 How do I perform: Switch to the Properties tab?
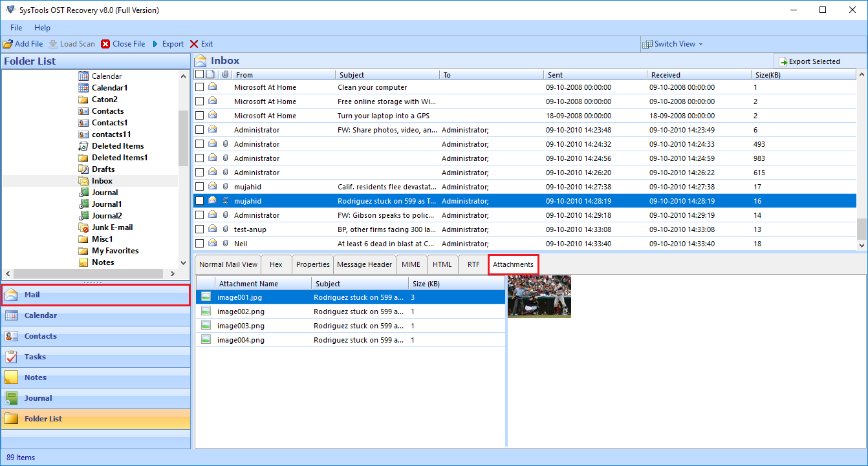pyautogui.click(x=313, y=264)
